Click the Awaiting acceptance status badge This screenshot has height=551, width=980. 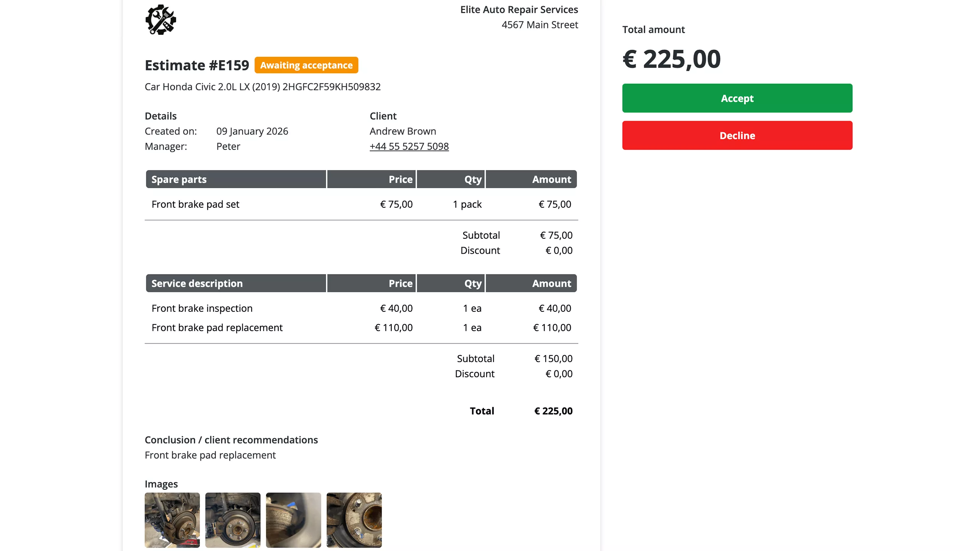click(x=307, y=65)
